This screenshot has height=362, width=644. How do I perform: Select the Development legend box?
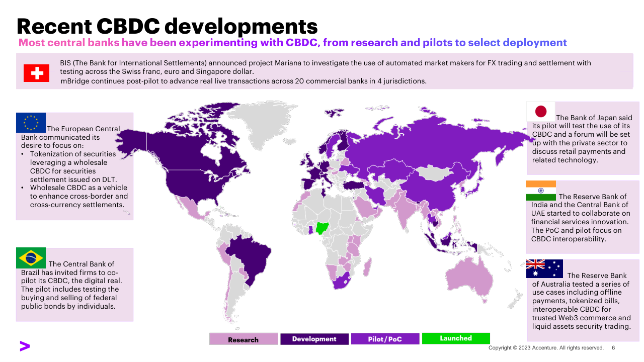(x=314, y=339)
